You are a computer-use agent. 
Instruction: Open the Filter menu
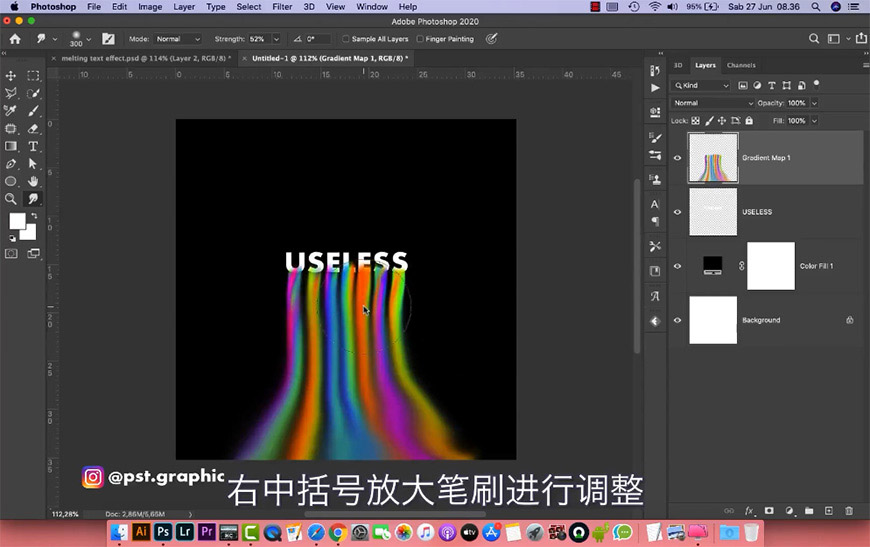tap(282, 7)
